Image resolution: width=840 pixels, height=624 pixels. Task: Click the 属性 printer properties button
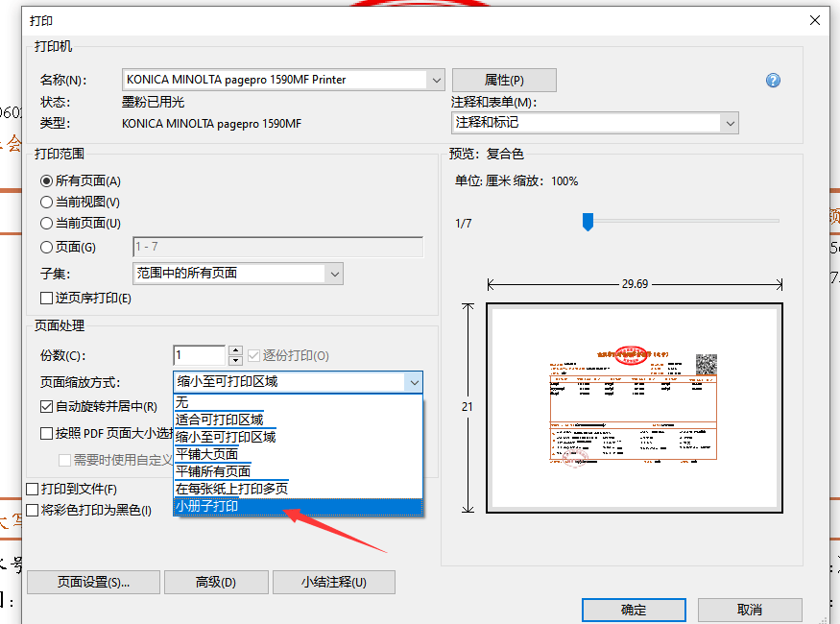[x=504, y=80]
